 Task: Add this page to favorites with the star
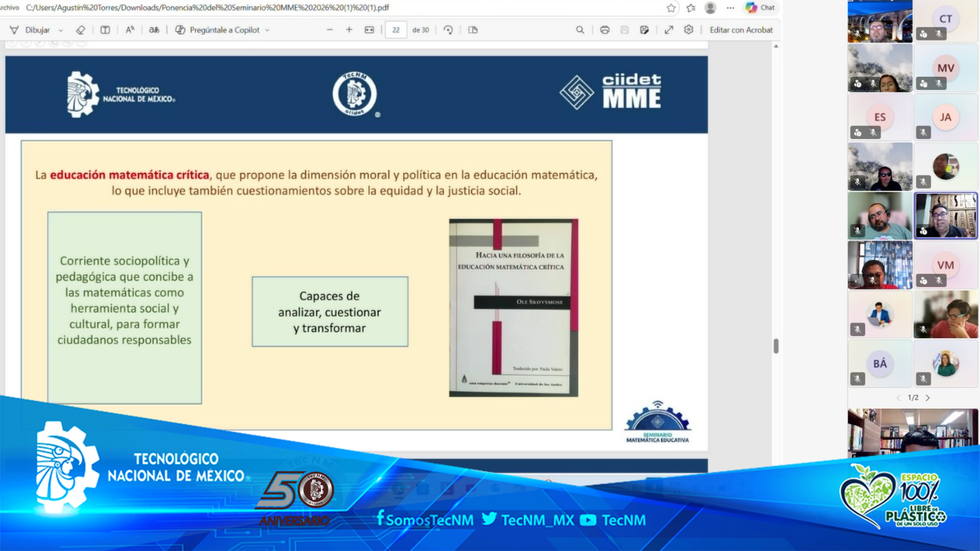tap(671, 8)
